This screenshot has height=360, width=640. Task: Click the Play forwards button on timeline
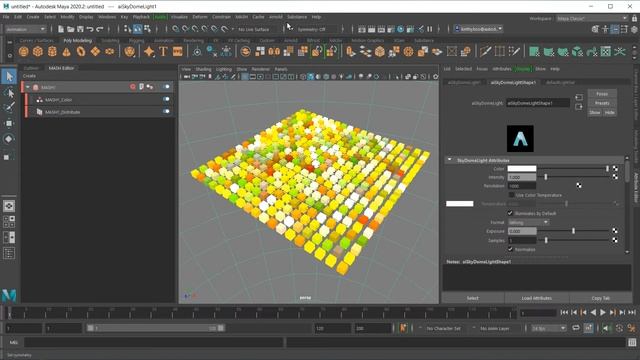[x=603, y=312]
